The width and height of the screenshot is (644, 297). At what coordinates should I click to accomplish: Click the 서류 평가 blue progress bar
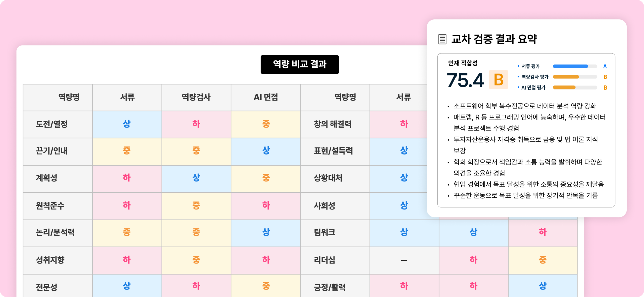[575, 66]
